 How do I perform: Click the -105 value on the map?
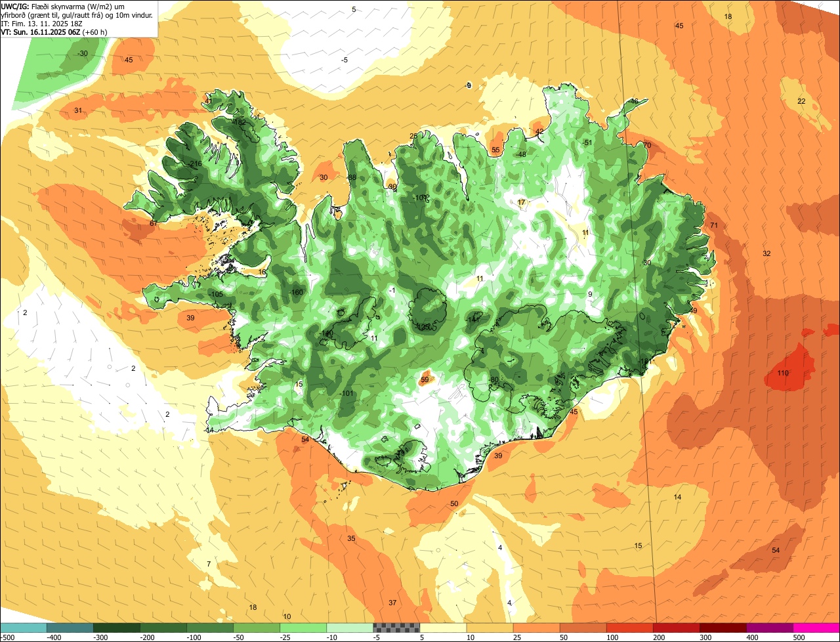click(216, 294)
